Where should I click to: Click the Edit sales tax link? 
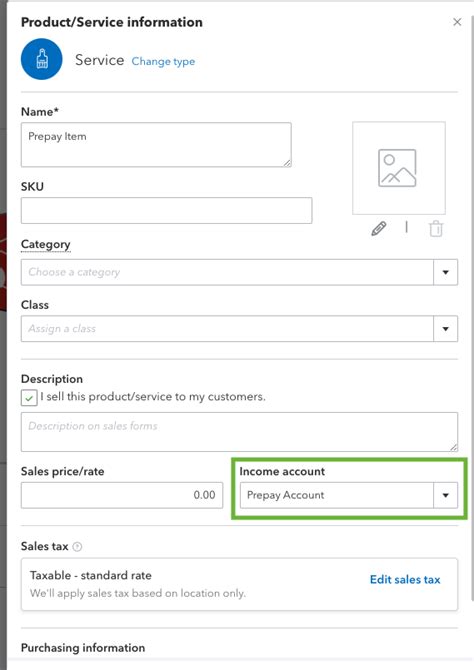[x=405, y=579]
